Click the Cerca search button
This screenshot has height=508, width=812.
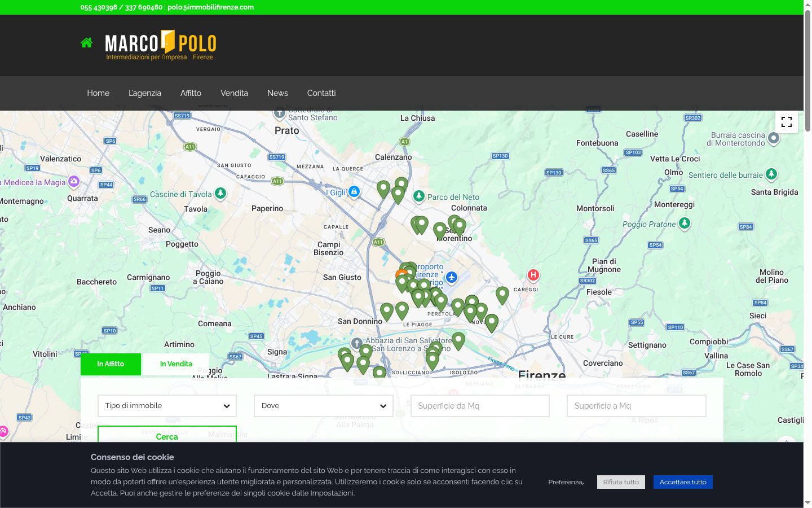[x=167, y=435]
